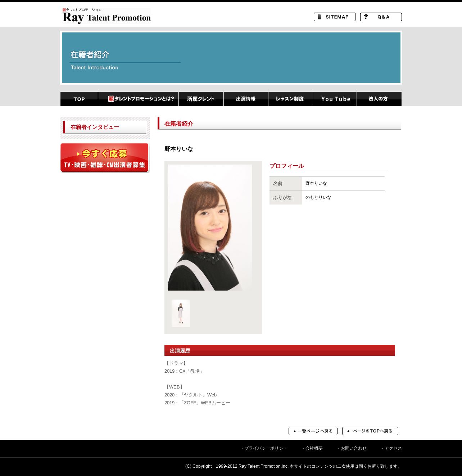Viewport: 462px width, 476px height.
Task: Click the 在籍者紹介 banner image
Action: pyautogui.click(x=231, y=58)
